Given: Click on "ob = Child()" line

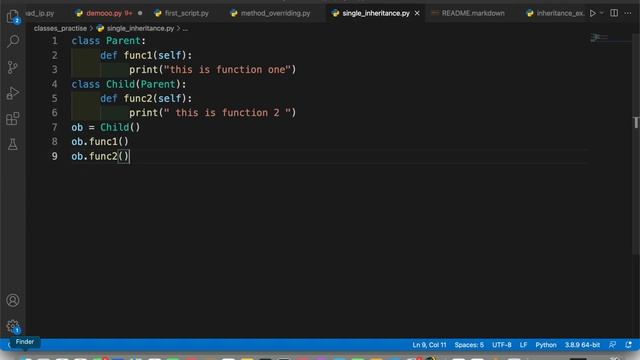Looking at the screenshot, I should tap(106, 127).
